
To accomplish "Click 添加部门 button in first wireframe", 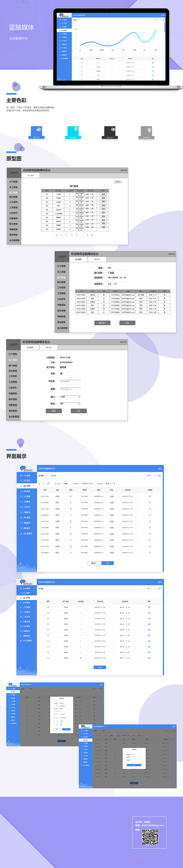I will 118,182.
